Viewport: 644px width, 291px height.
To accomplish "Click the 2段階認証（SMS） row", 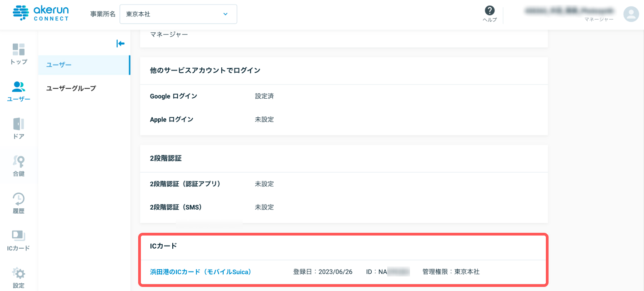I will 344,207.
